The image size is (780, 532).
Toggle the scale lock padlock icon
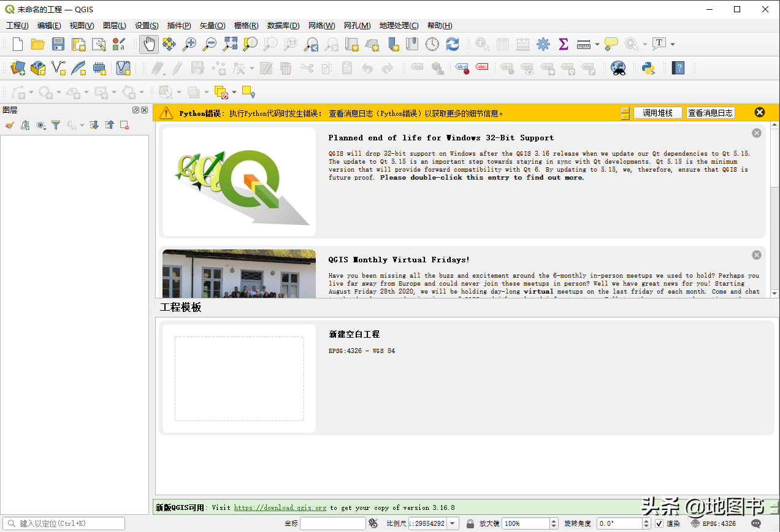pyautogui.click(x=470, y=523)
